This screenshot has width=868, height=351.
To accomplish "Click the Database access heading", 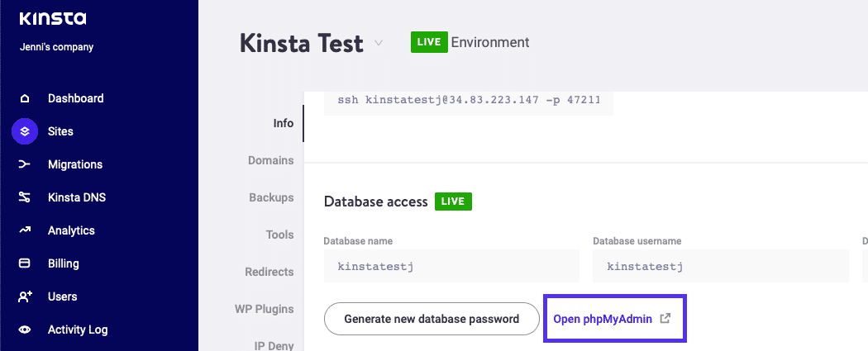I will 376,202.
